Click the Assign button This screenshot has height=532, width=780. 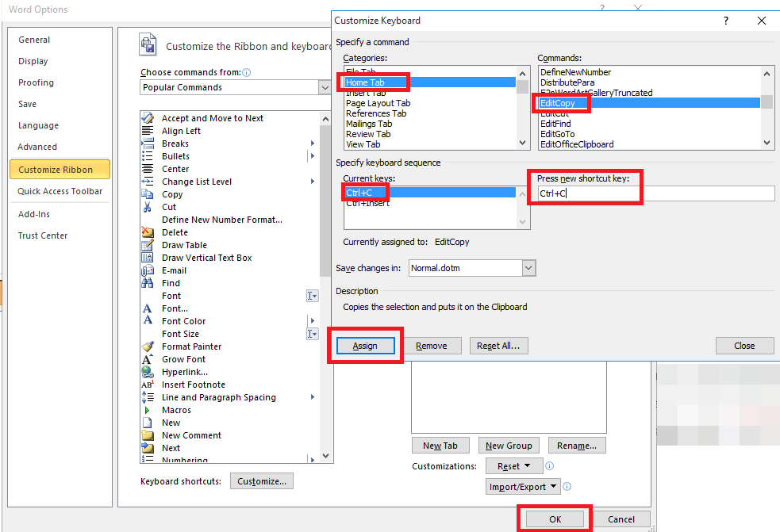click(365, 346)
